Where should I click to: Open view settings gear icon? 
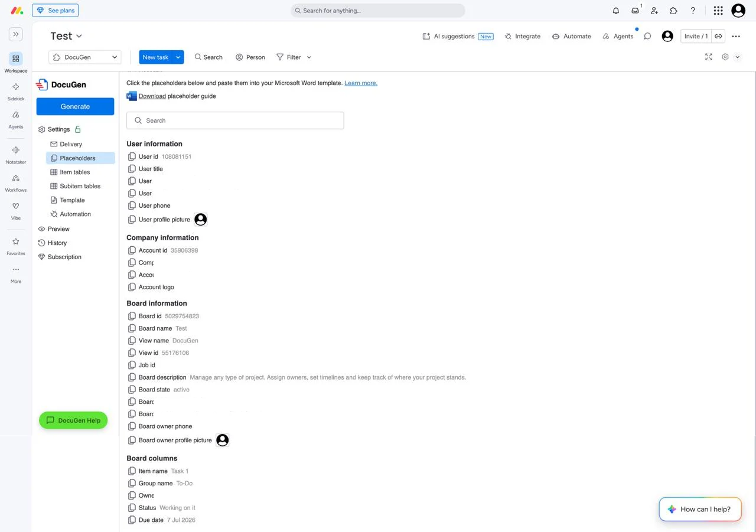[725, 57]
